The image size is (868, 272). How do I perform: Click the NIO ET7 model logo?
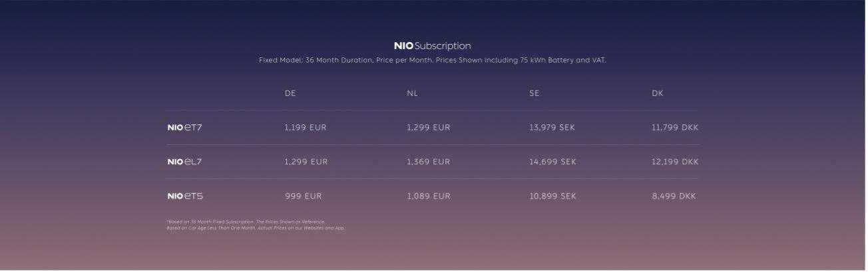click(184, 128)
